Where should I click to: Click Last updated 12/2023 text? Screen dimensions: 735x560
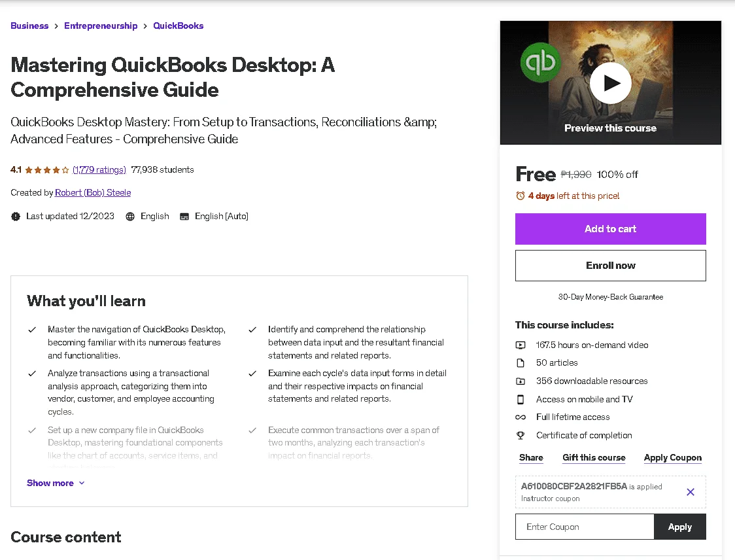71,216
